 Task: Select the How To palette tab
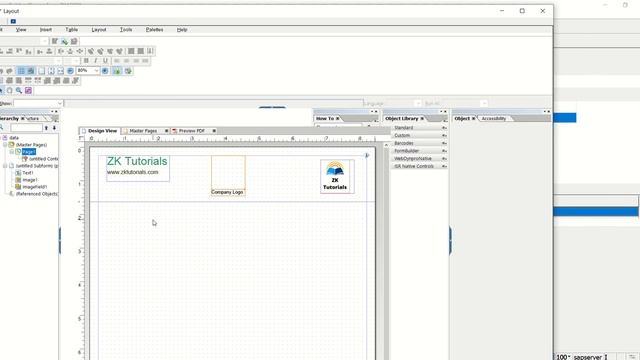325,118
